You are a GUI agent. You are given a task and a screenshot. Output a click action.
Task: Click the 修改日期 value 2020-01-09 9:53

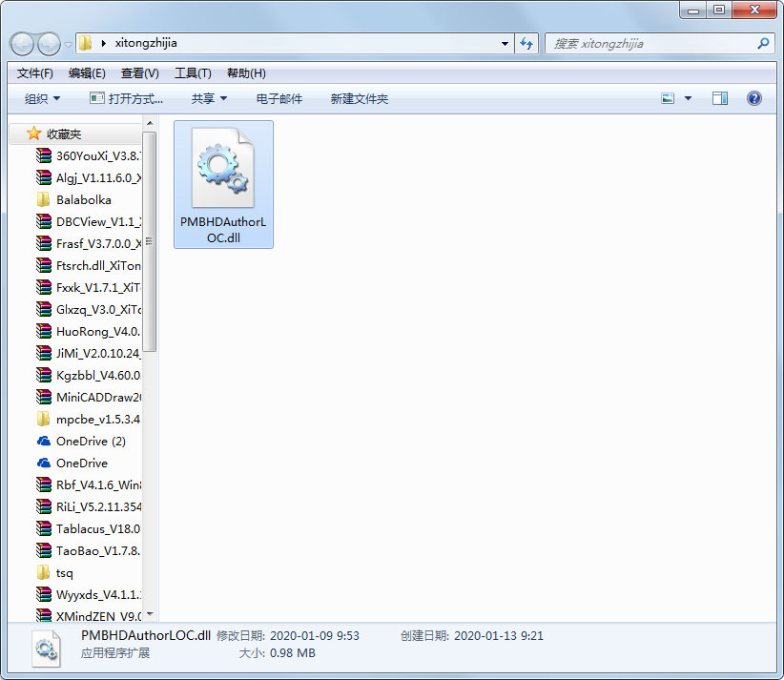click(315, 636)
